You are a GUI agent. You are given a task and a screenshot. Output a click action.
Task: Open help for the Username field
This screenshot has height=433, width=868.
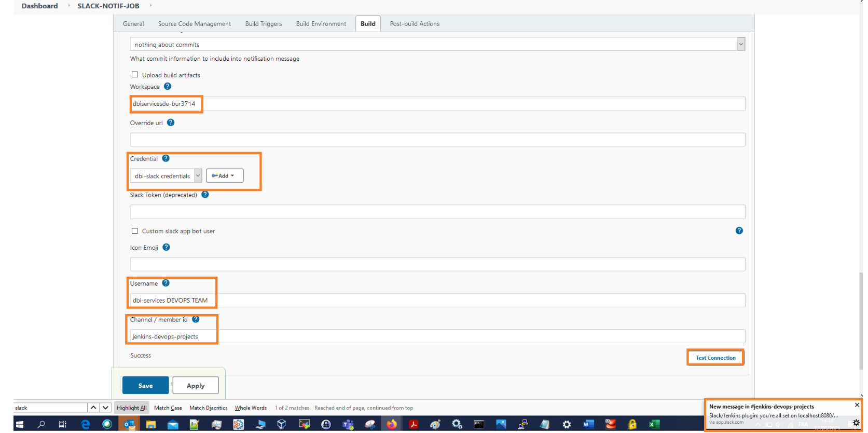[166, 283]
